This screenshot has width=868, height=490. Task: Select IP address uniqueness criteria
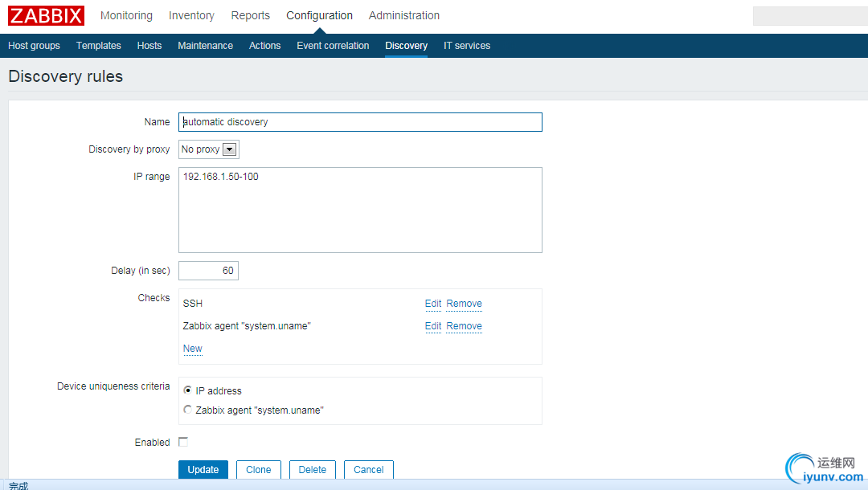tap(187, 390)
